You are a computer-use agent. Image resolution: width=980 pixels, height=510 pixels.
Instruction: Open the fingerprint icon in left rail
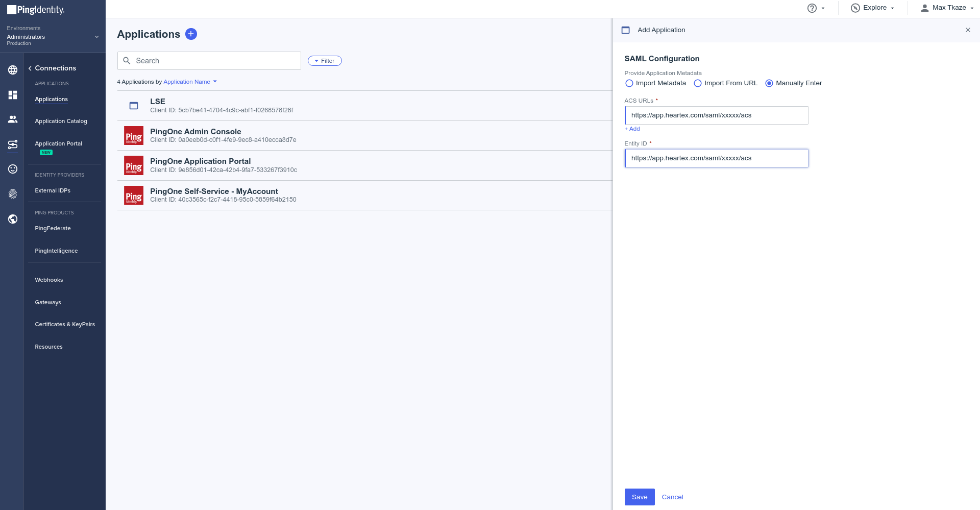pyautogui.click(x=13, y=194)
